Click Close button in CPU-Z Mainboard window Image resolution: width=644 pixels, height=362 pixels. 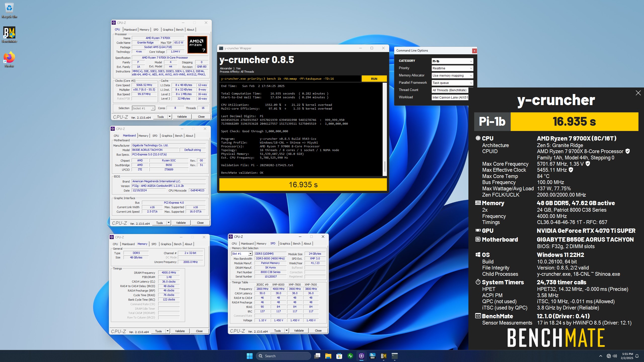tap(200, 223)
